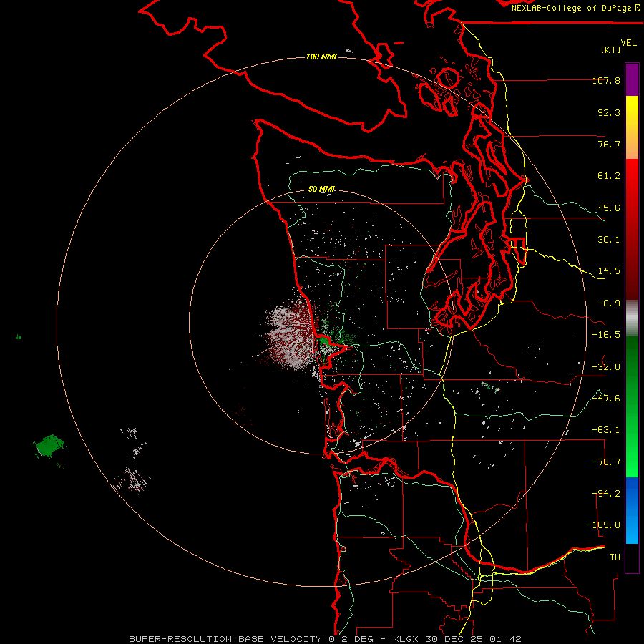Image resolution: width=644 pixels, height=644 pixels.
Task: Click the large green echo patch offshore southwest
Action: 49,446
